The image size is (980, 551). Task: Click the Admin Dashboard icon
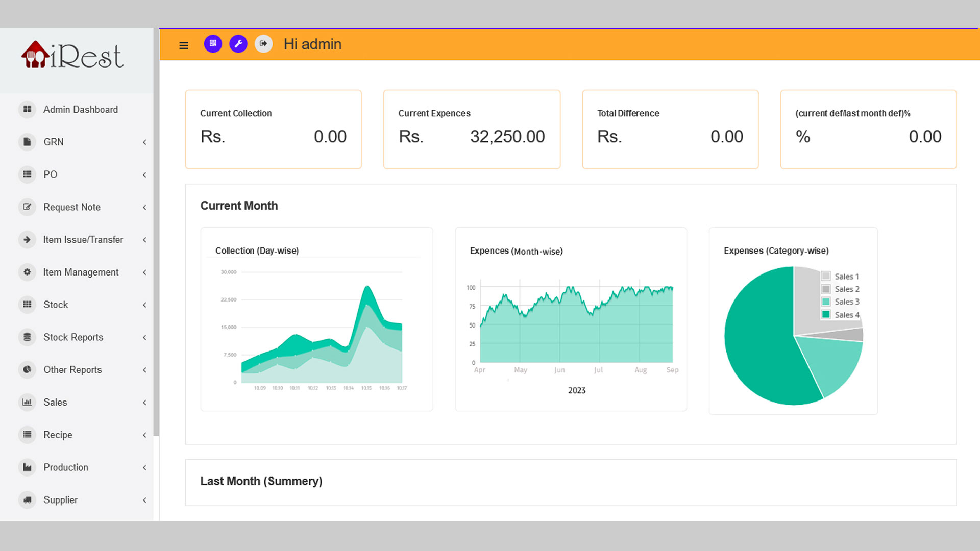pyautogui.click(x=27, y=109)
